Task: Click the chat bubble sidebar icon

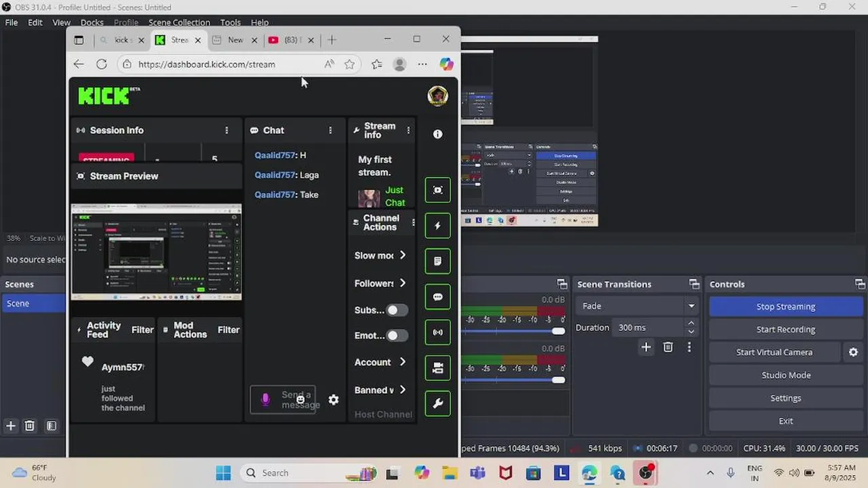Action: (437, 297)
